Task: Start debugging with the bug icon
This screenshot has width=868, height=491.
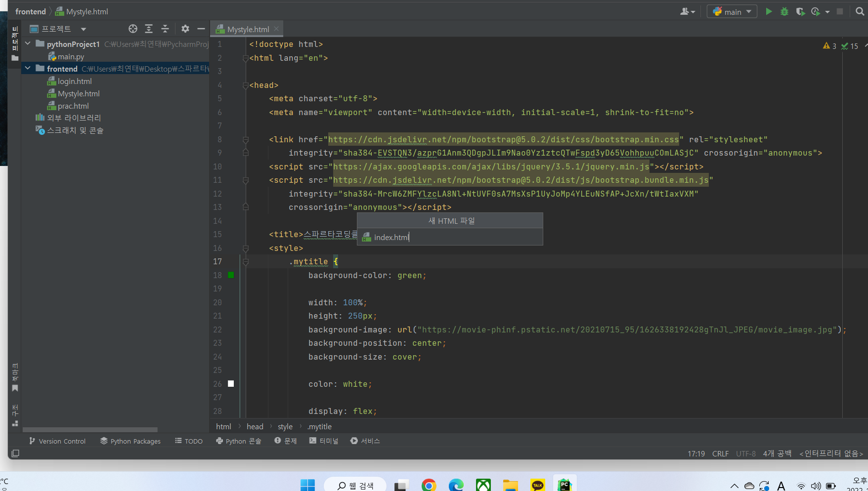Action: (784, 11)
